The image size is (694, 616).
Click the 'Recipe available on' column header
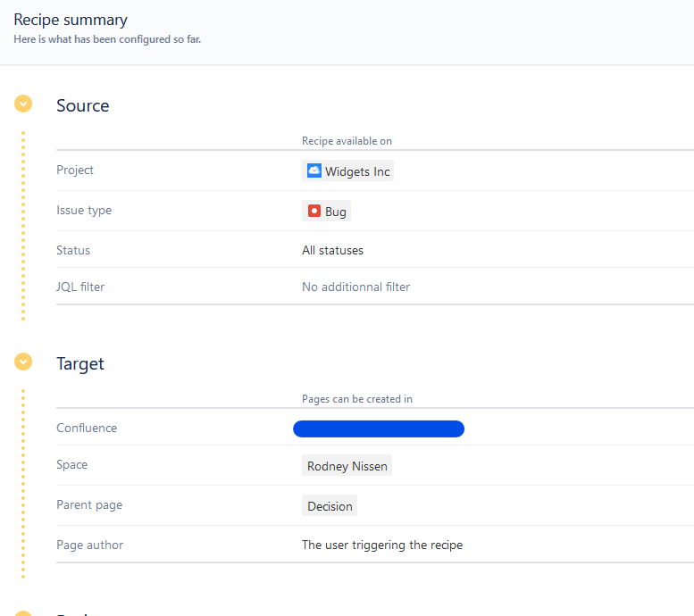click(347, 141)
